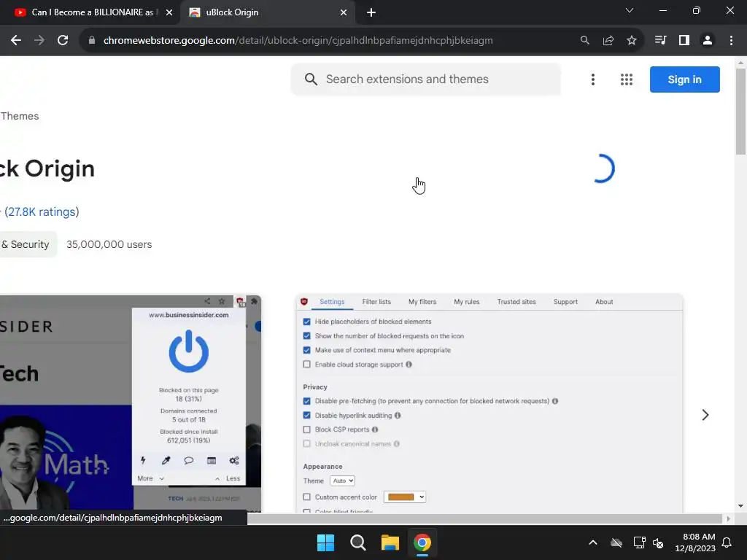Open the media controls icon

coord(660,41)
